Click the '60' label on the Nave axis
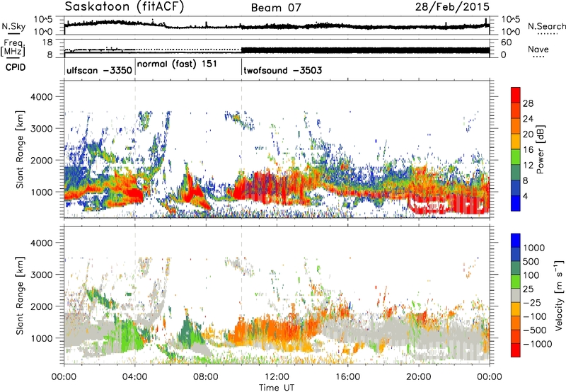Viewport: 566px width, 392px height. coord(507,42)
